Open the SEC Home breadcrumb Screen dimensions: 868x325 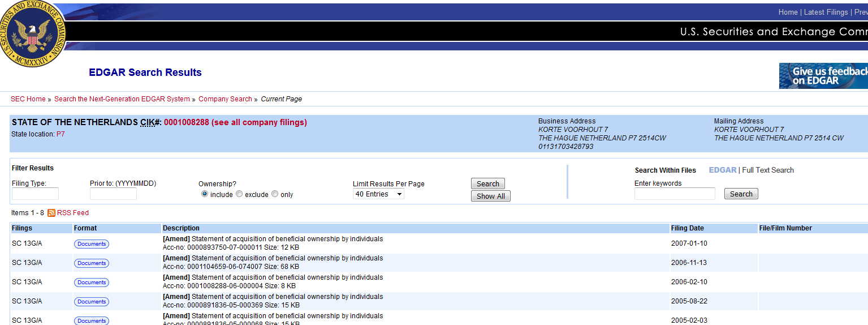(x=28, y=99)
